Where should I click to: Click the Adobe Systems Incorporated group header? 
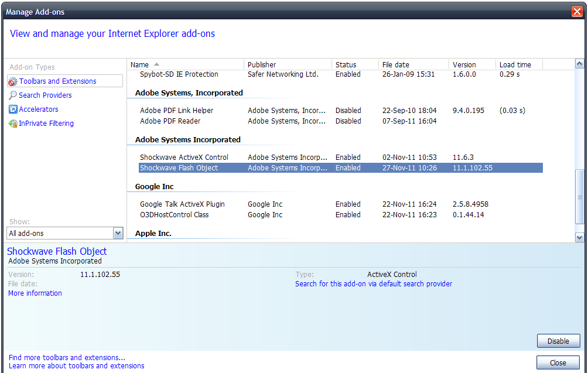187,140
